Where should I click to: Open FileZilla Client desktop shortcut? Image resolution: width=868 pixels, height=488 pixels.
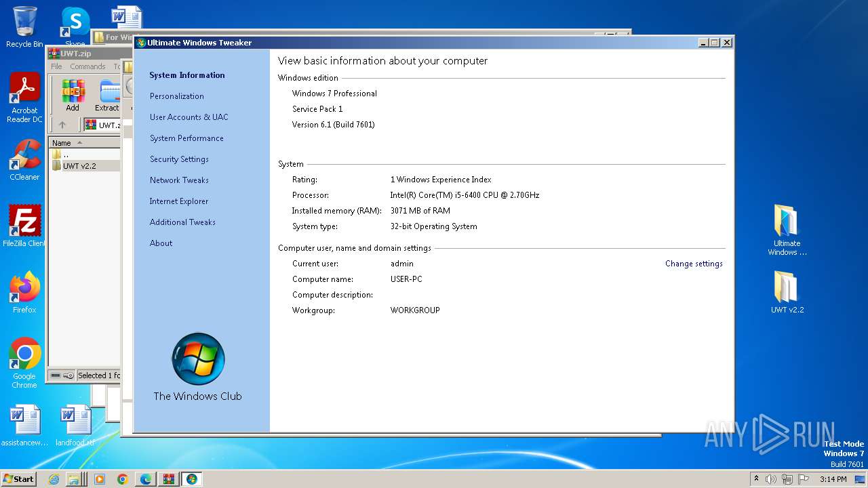[x=24, y=226]
